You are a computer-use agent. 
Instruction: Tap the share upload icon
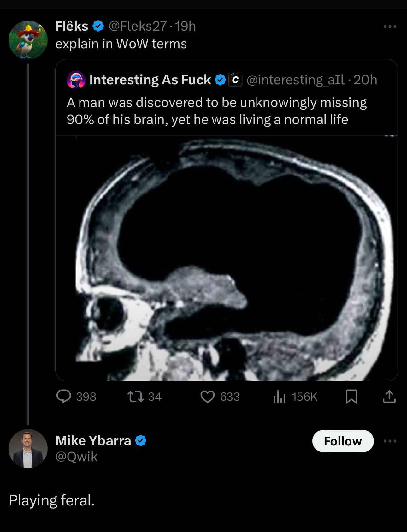point(389,397)
